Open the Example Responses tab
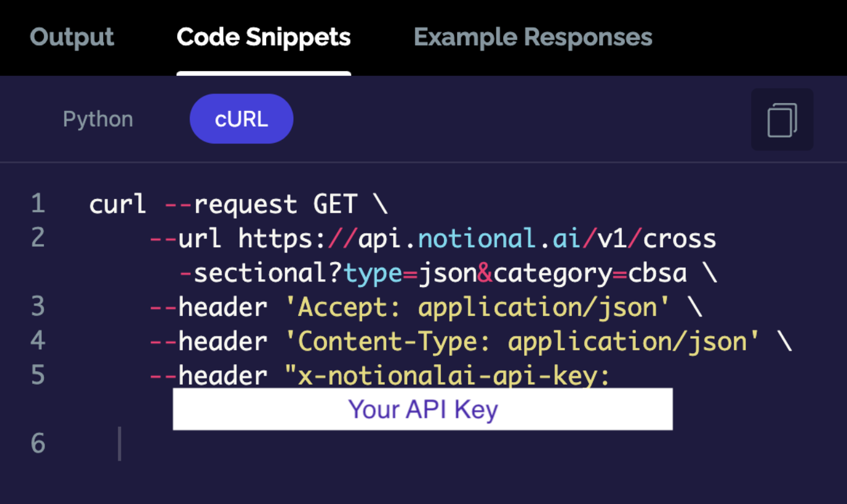847x504 pixels. coord(533,37)
